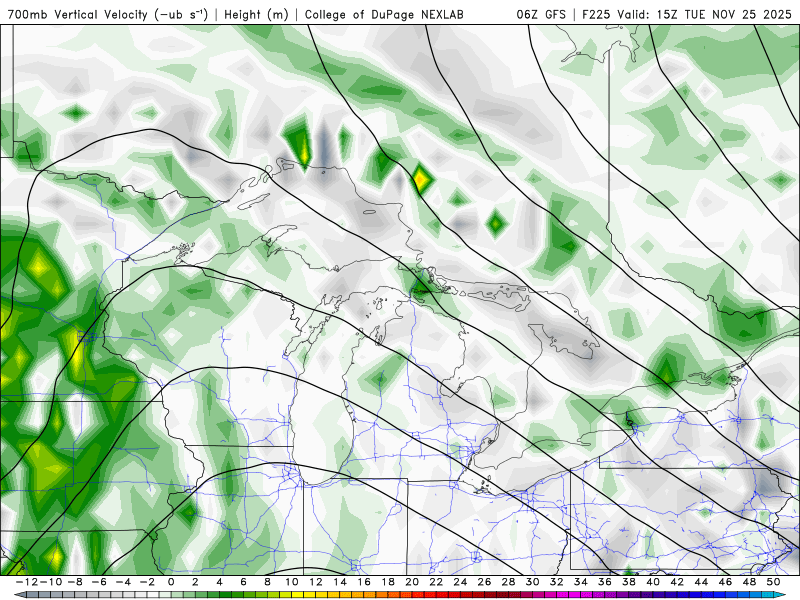Click the '46' color scale label
800x600 pixels.
(x=726, y=582)
